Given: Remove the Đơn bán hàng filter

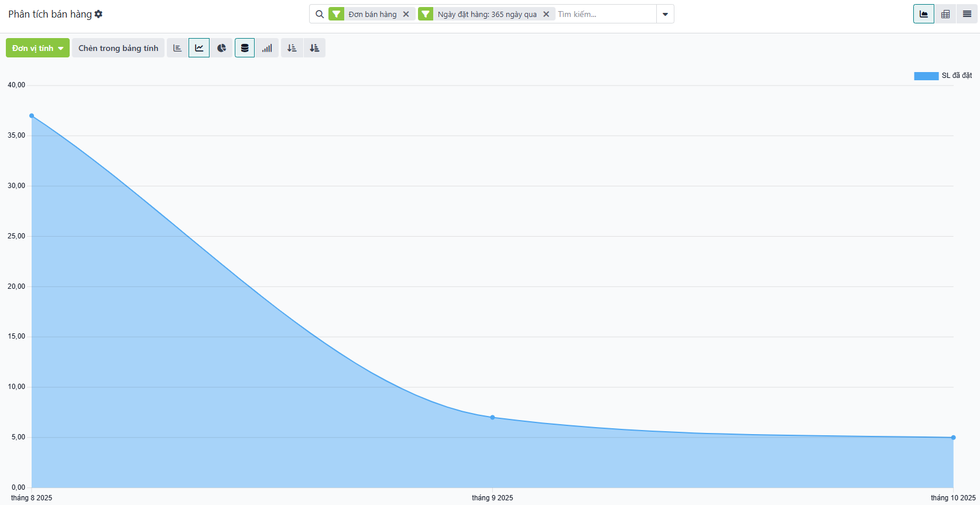Looking at the screenshot, I should click(x=406, y=14).
